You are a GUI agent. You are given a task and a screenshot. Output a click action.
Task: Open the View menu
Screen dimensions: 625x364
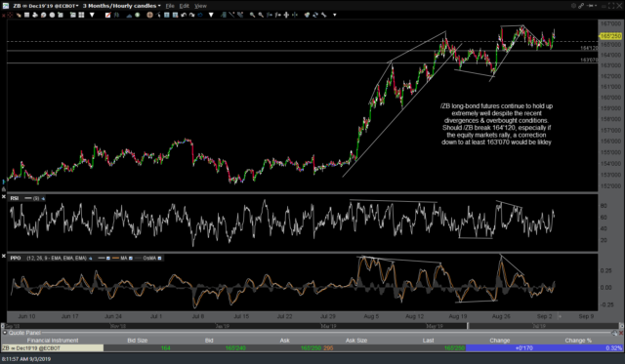click(x=200, y=6)
